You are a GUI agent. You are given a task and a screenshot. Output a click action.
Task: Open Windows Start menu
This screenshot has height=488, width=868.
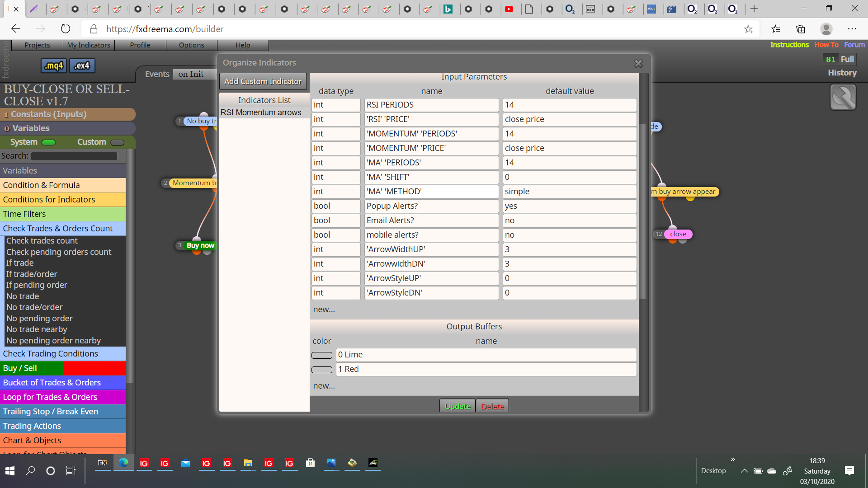[10, 471]
